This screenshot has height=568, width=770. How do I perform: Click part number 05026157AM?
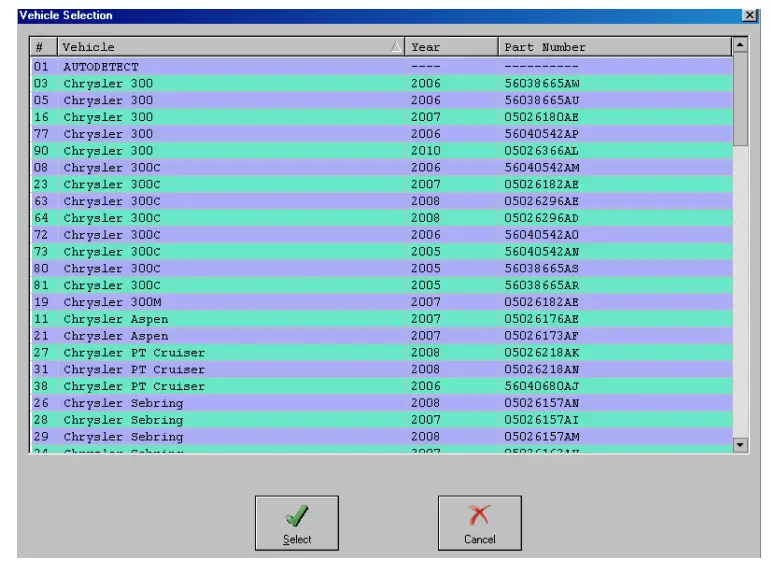tap(542, 436)
